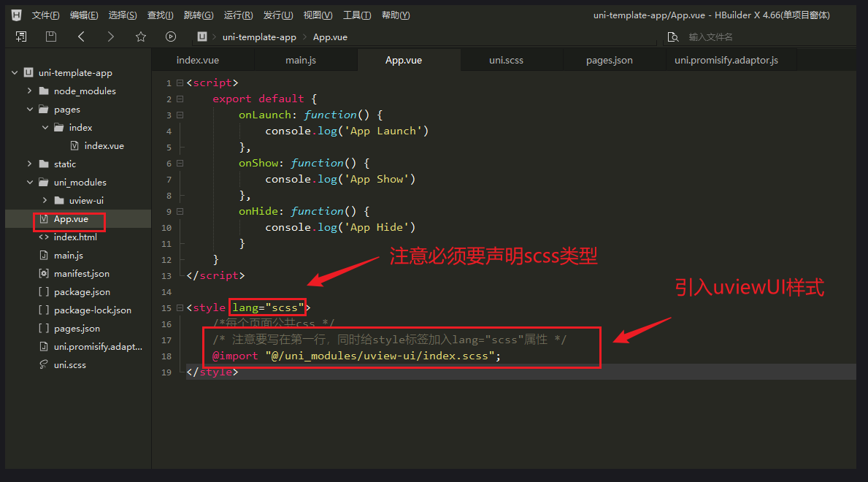Click the static folder icon
The image size is (868, 482).
coord(44,164)
